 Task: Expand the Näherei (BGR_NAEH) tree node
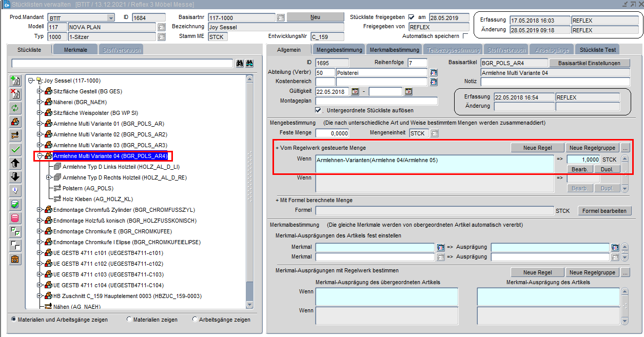(x=40, y=102)
